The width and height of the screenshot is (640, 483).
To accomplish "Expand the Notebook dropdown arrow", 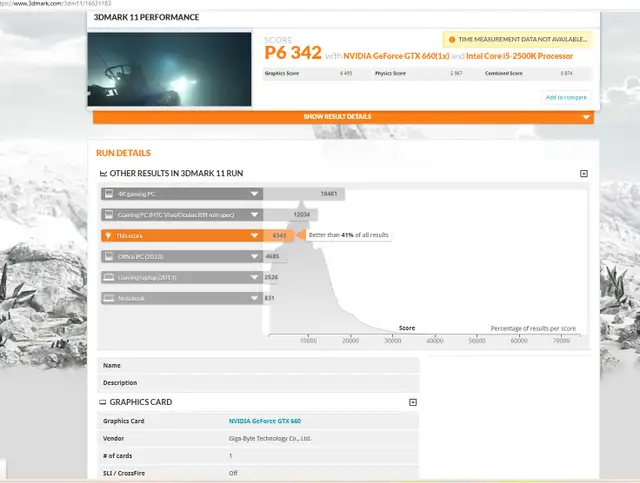I will click(254, 298).
